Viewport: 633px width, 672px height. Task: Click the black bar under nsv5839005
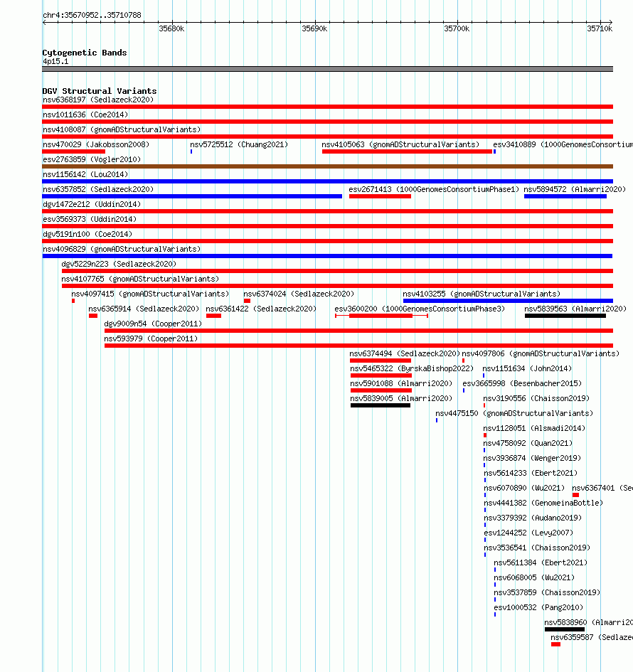coord(380,405)
